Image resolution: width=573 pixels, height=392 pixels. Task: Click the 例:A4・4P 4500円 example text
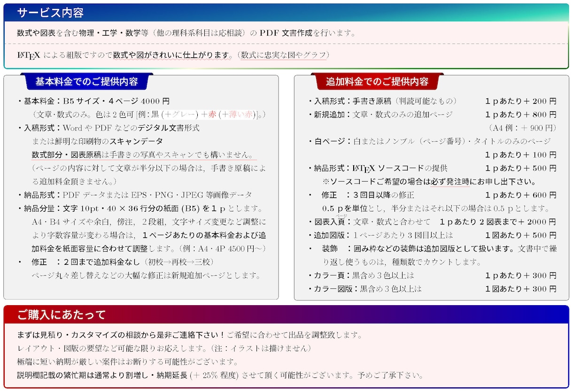click(x=223, y=248)
